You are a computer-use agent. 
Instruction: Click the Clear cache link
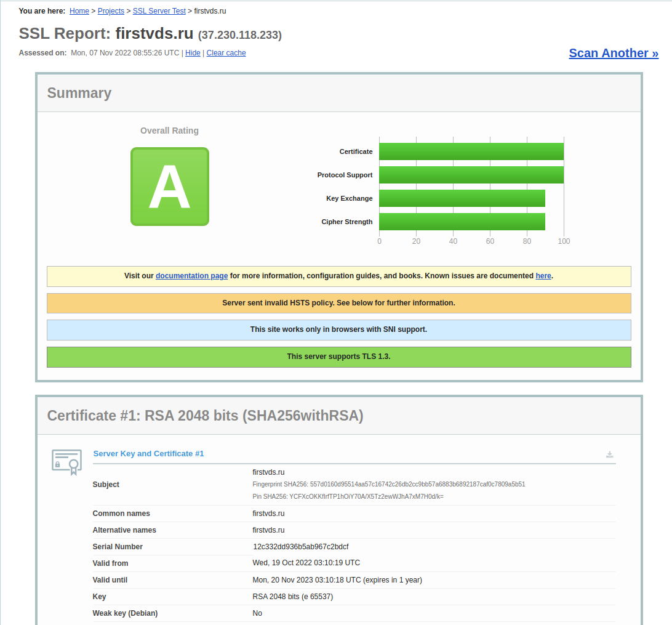pos(226,53)
